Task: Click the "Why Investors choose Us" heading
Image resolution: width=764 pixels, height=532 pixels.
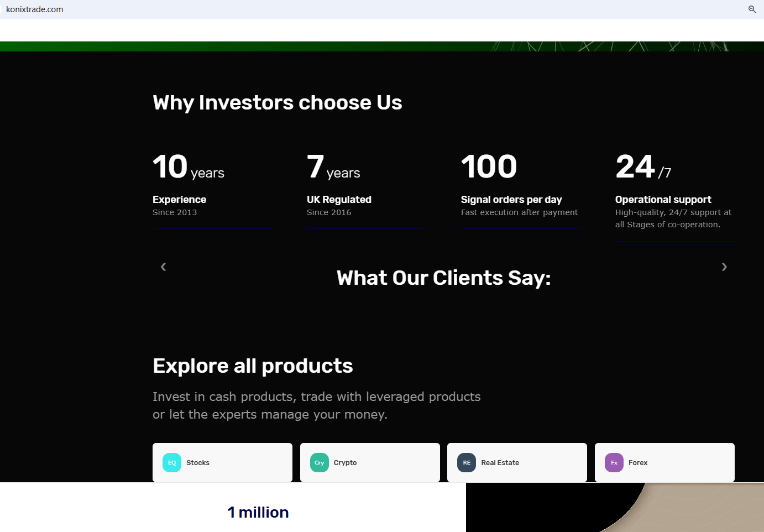Action: [x=278, y=103]
